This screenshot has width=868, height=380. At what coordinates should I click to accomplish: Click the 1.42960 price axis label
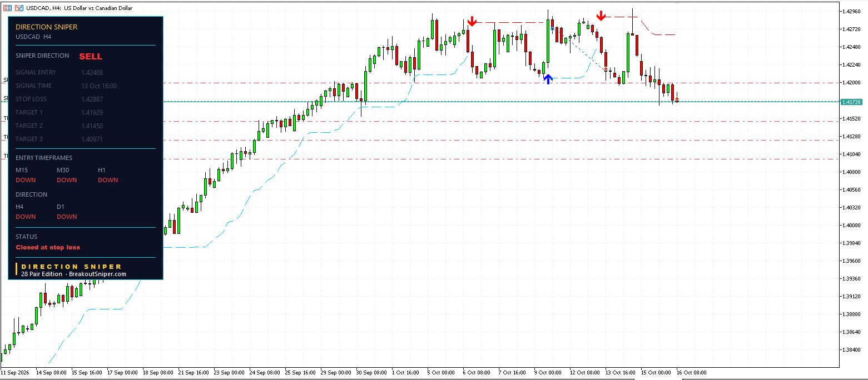click(x=852, y=11)
